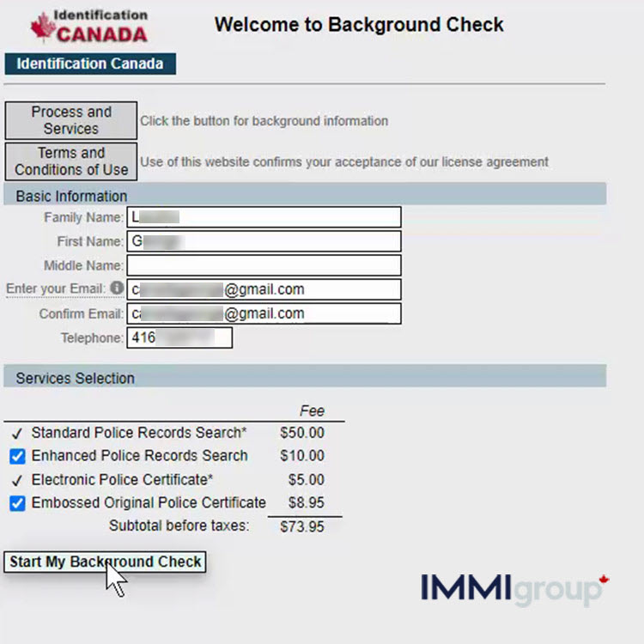
Task: Uncheck Enhanced Police Records Search checkbox
Action: coord(17,456)
